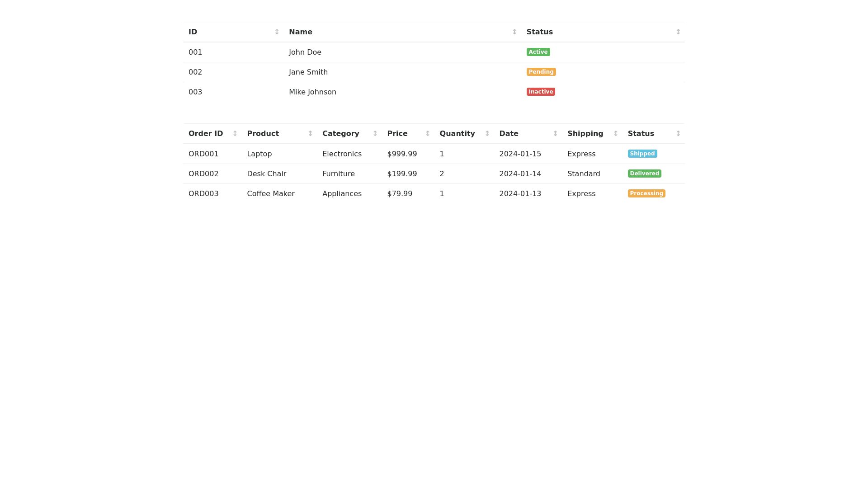Select the ORD002 order ID cell
The height and width of the screenshot is (488, 868).
(203, 174)
